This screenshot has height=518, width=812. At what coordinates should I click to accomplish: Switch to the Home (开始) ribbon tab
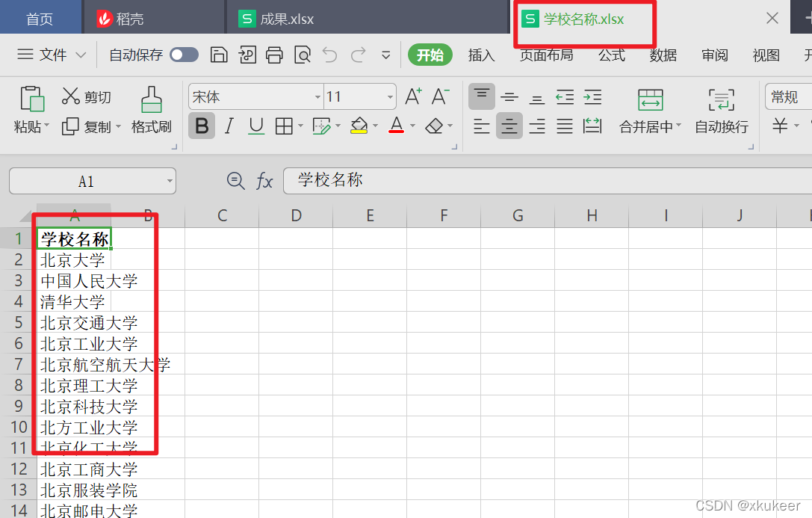pos(430,55)
